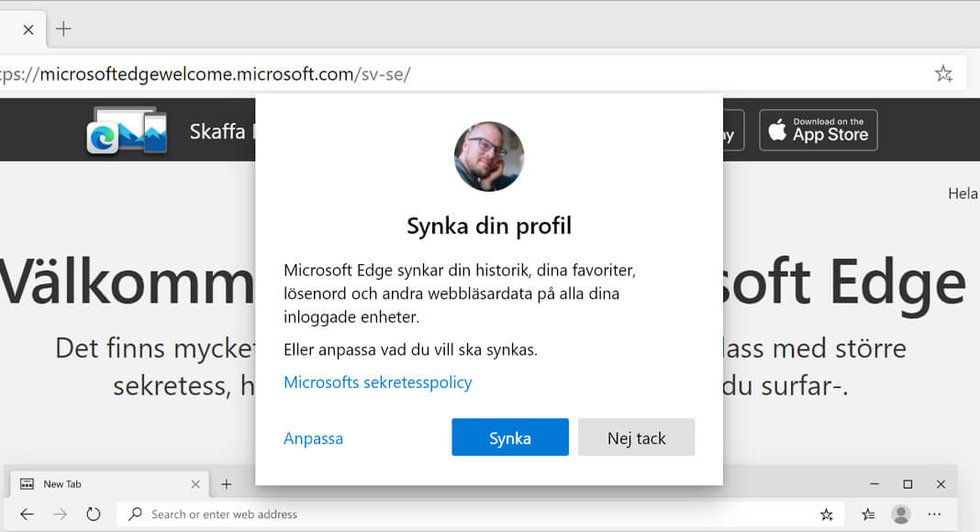Decline sync with Nej tack button
This screenshot has height=532, width=980.
[x=636, y=438]
